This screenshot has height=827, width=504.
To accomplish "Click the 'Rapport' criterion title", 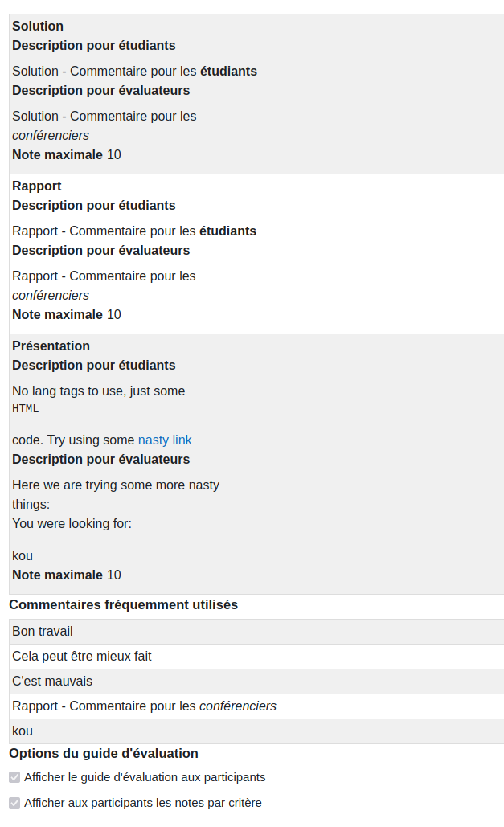I will [37, 186].
